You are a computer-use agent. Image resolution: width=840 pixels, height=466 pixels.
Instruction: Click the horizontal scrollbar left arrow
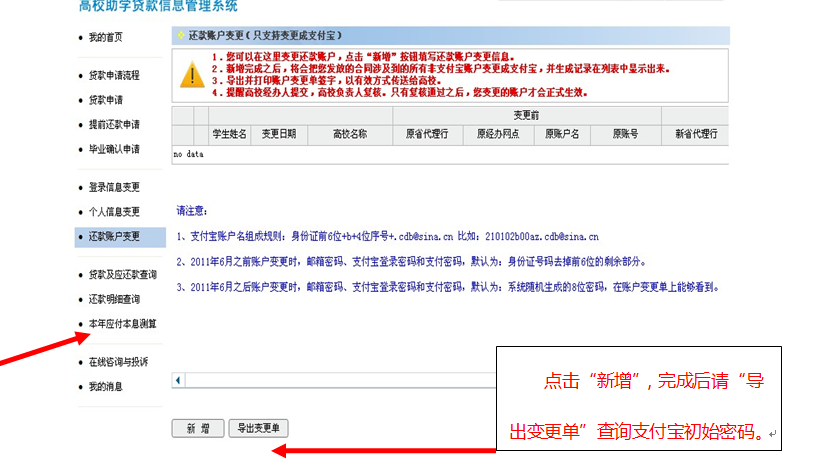pos(178,380)
